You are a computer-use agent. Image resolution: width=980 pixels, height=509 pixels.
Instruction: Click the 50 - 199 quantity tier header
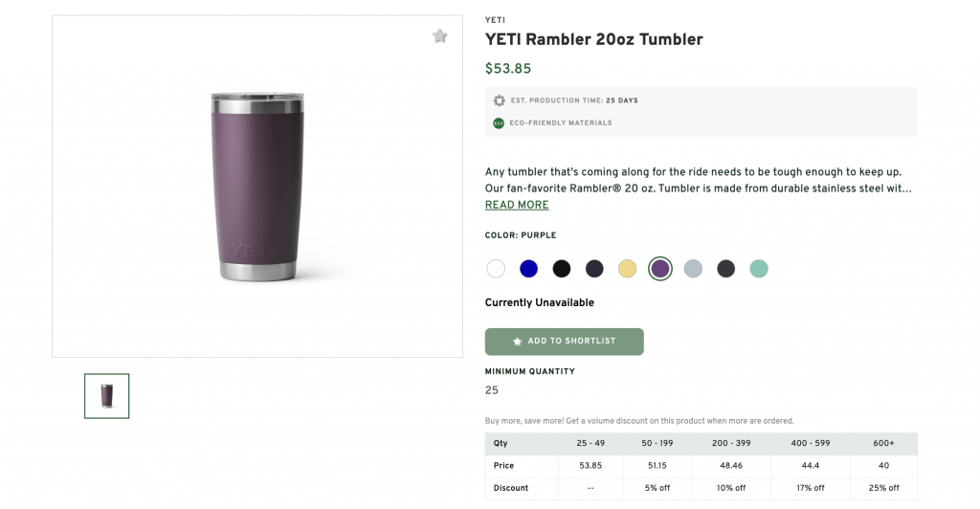tap(659, 444)
